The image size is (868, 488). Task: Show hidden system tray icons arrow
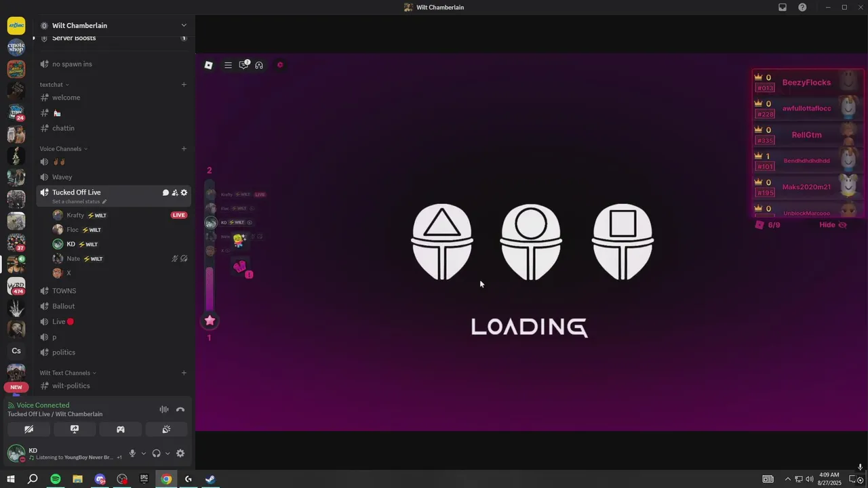click(x=787, y=479)
